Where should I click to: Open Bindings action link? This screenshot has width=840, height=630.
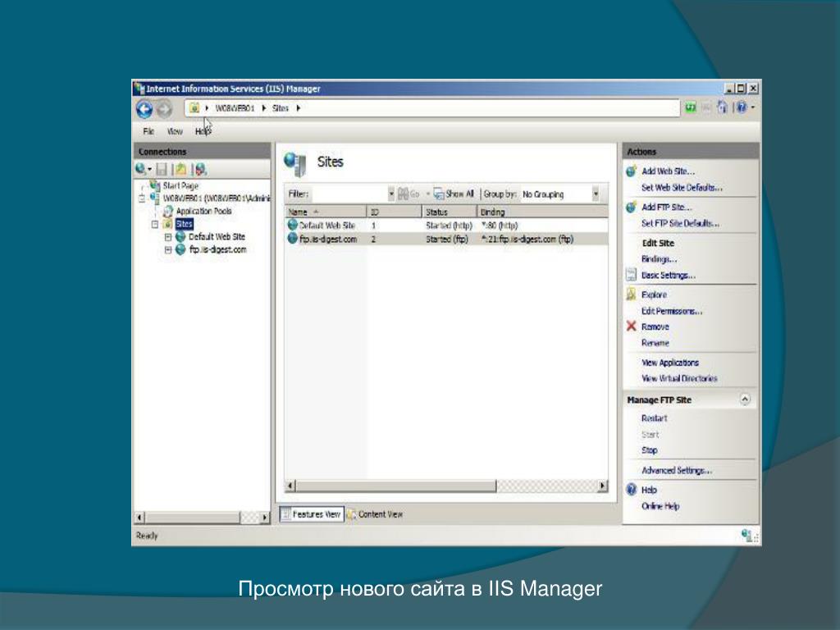(659, 259)
